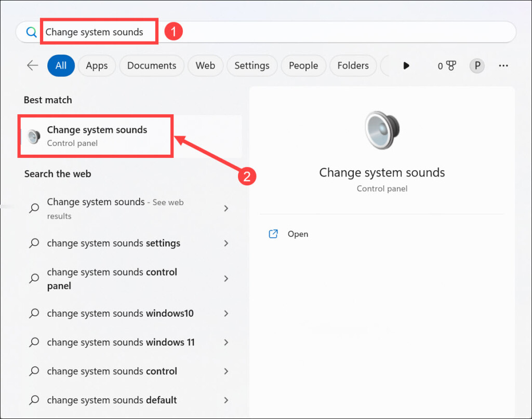Click Open in the right preview pane
532x419 pixels.
298,234
